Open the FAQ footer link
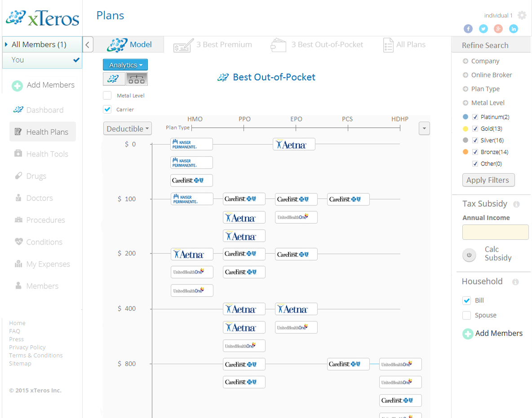The width and height of the screenshot is (532, 418). pyautogui.click(x=14, y=331)
